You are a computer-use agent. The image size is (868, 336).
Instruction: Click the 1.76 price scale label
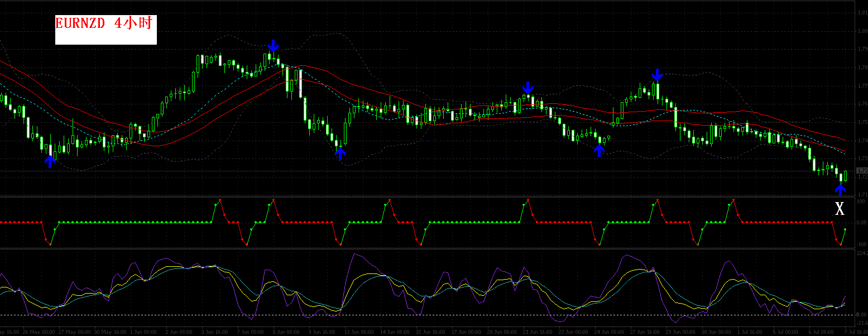click(862, 104)
